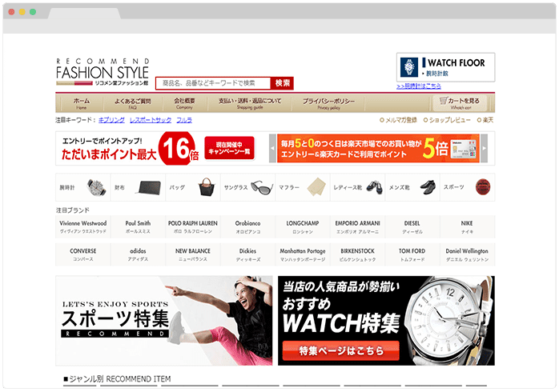Click the 楽天 link
The width and height of the screenshot is (559, 392).
[485, 120]
